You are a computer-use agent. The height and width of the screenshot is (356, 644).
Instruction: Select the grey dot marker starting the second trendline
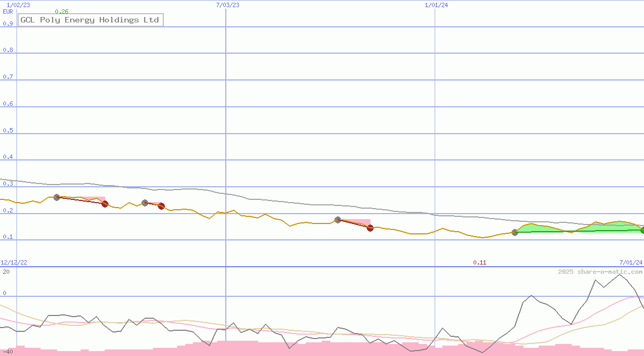pos(144,202)
